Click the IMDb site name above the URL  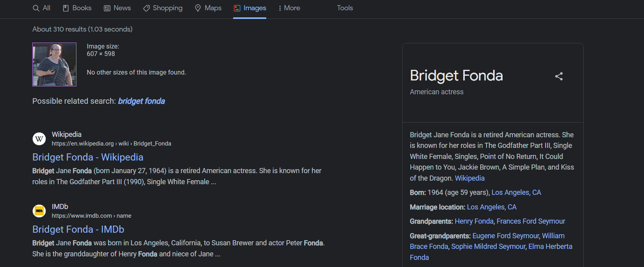[60, 207]
